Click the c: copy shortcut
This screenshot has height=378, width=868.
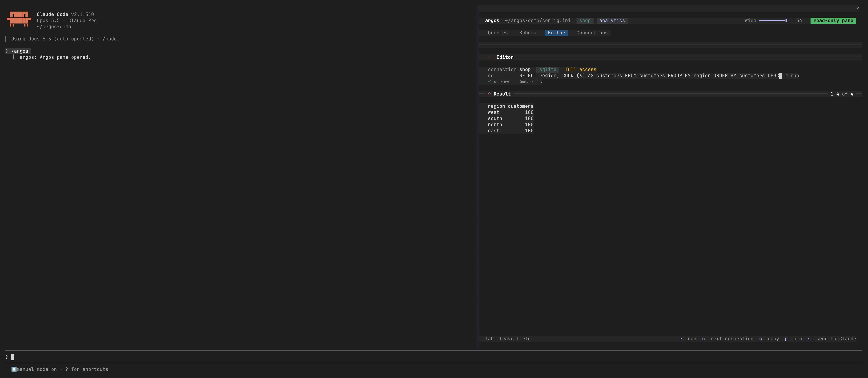click(x=769, y=339)
